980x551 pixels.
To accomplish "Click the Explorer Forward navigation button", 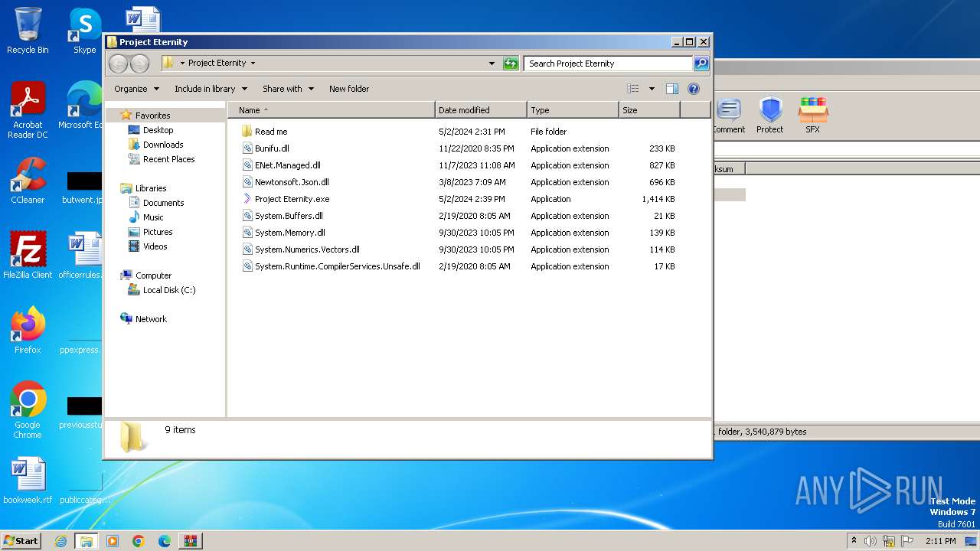I will click(139, 64).
